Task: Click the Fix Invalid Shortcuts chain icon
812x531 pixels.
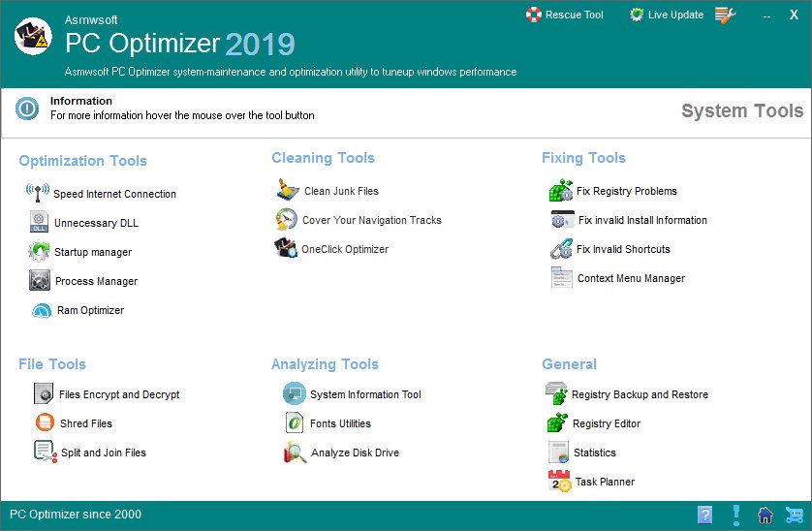Action: [561, 248]
